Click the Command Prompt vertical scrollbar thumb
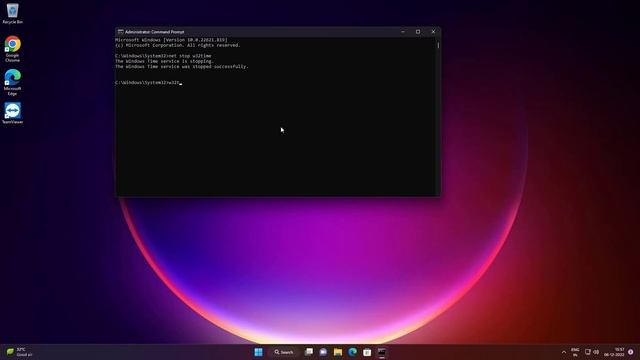 click(438, 45)
